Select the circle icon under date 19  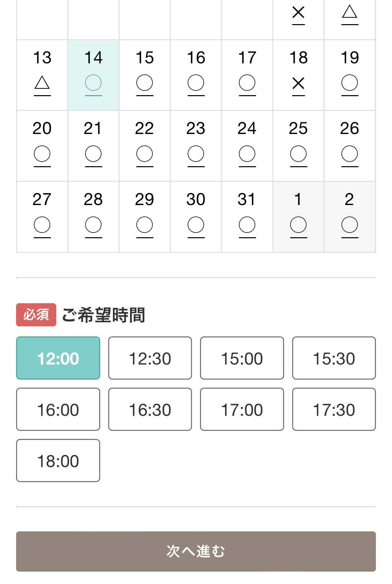coord(349,83)
